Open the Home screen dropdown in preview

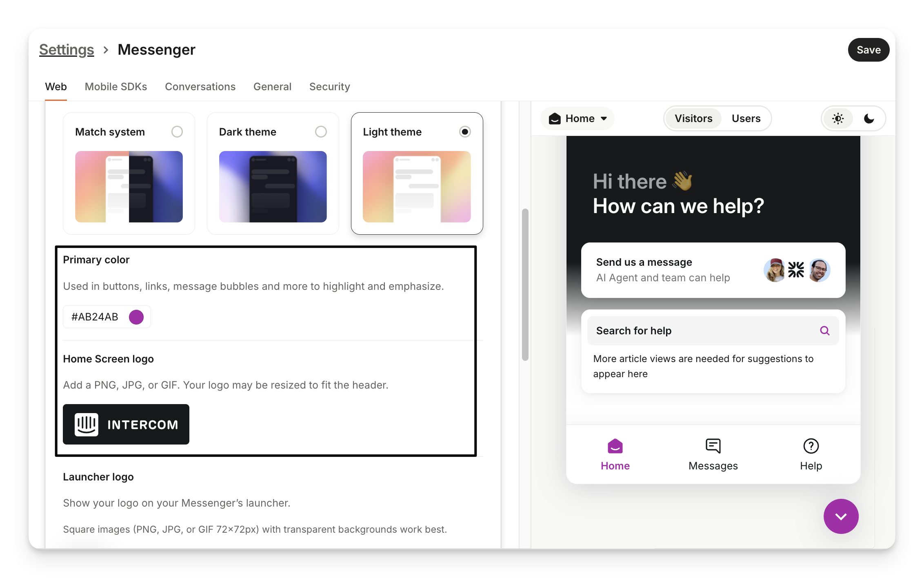(x=577, y=118)
